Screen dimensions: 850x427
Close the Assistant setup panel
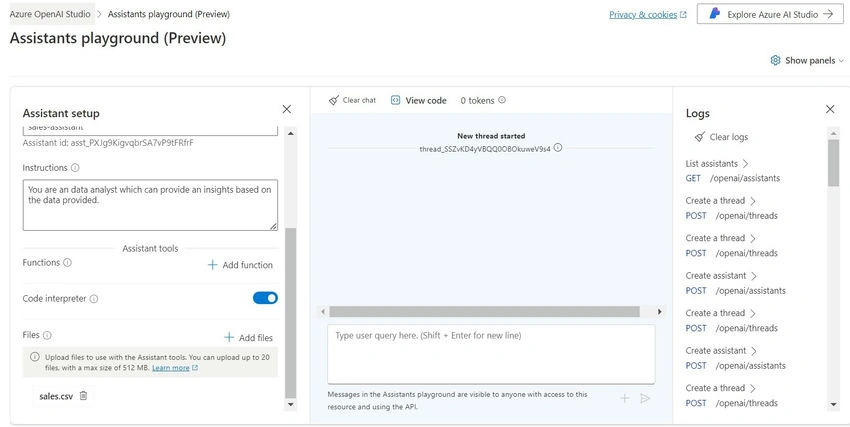click(287, 109)
